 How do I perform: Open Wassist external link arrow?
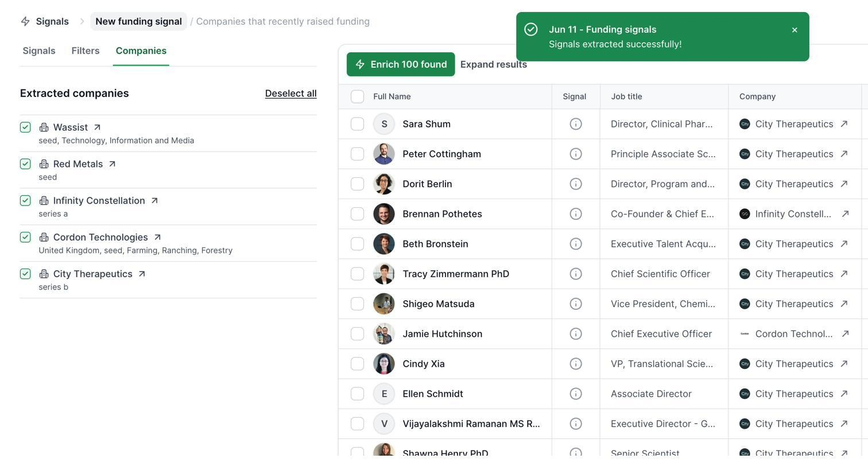coord(97,127)
